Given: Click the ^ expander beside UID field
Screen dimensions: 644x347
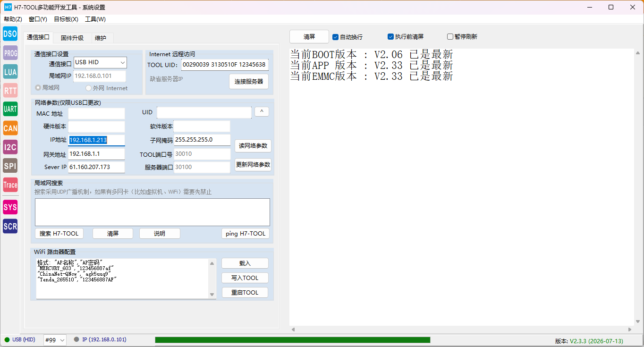Looking at the screenshot, I should point(262,111).
